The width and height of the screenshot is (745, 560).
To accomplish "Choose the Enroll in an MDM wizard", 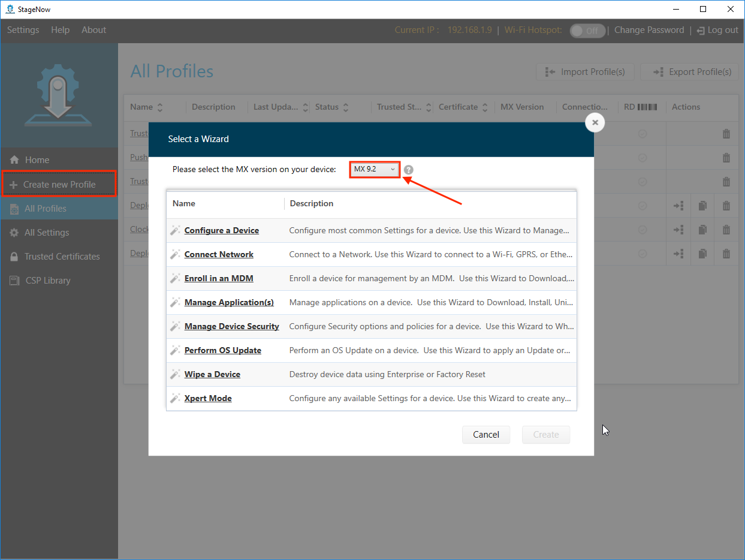I will pyautogui.click(x=219, y=278).
